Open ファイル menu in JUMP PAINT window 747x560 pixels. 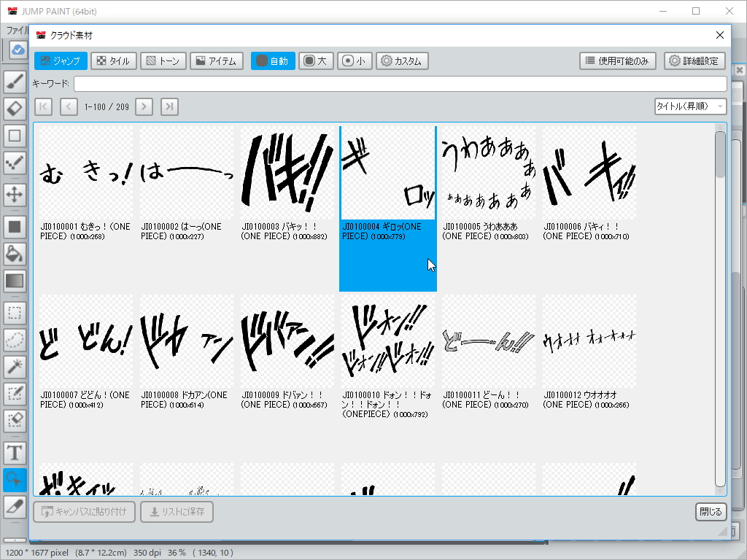(x=18, y=30)
